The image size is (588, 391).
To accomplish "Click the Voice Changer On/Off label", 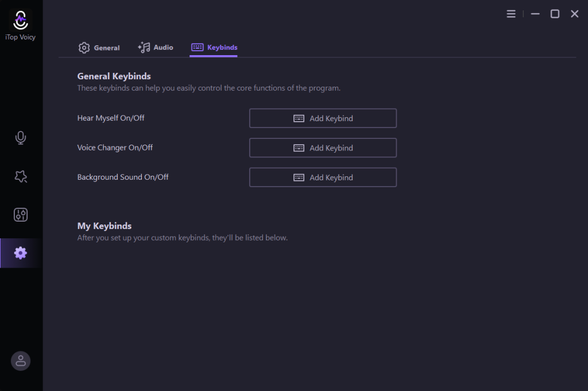I will [115, 148].
